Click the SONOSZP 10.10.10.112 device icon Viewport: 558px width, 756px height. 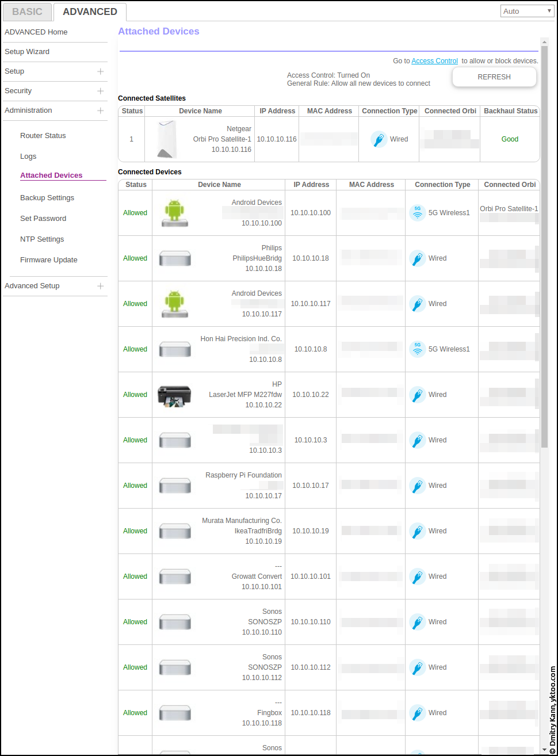coord(174,667)
